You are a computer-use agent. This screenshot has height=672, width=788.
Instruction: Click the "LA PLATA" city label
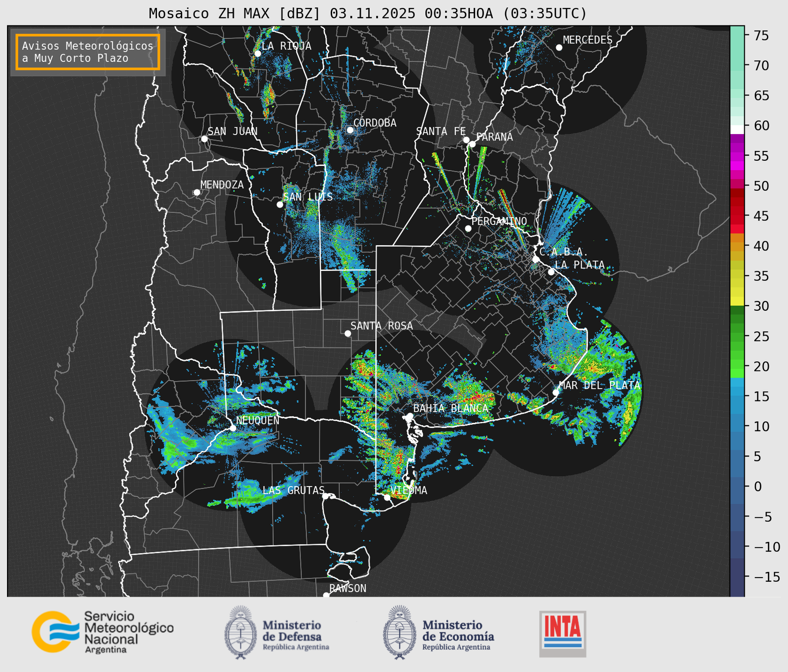[580, 265]
